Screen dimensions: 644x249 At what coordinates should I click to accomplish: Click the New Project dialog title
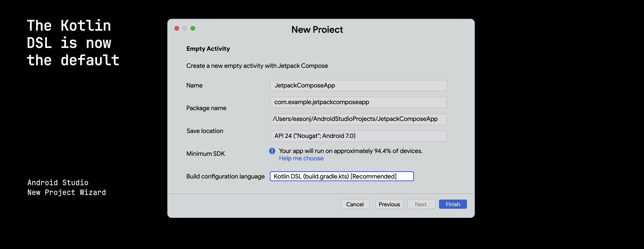click(x=317, y=29)
